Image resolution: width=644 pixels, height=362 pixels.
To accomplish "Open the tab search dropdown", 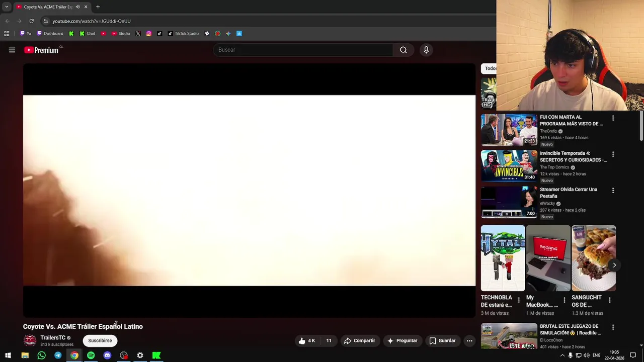I will 7,7.
